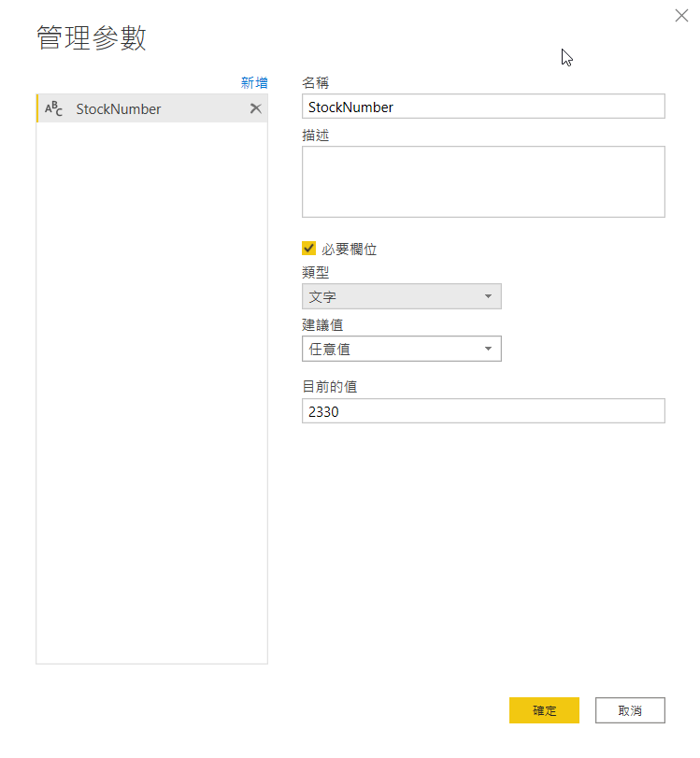The image size is (700, 758).
Task: Toggle the 必要欄位 checkbox
Action: tap(309, 249)
